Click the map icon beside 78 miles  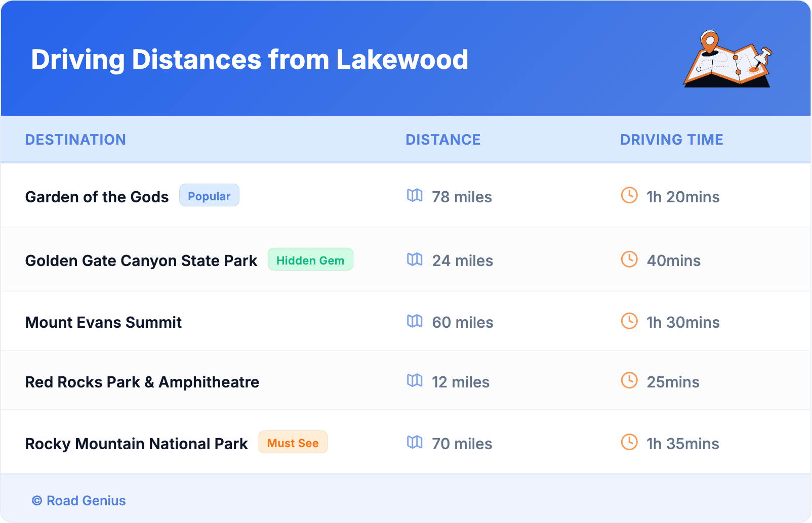click(415, 195)
